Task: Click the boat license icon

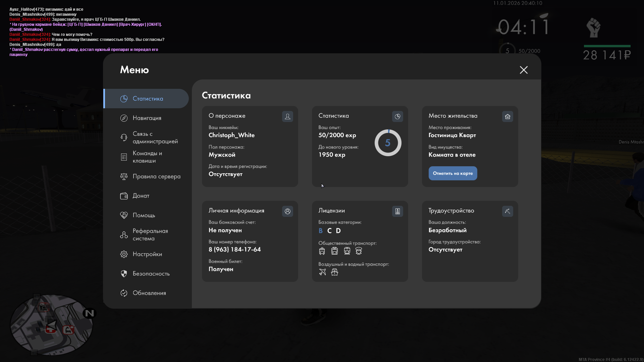Action: pos(334,272)
